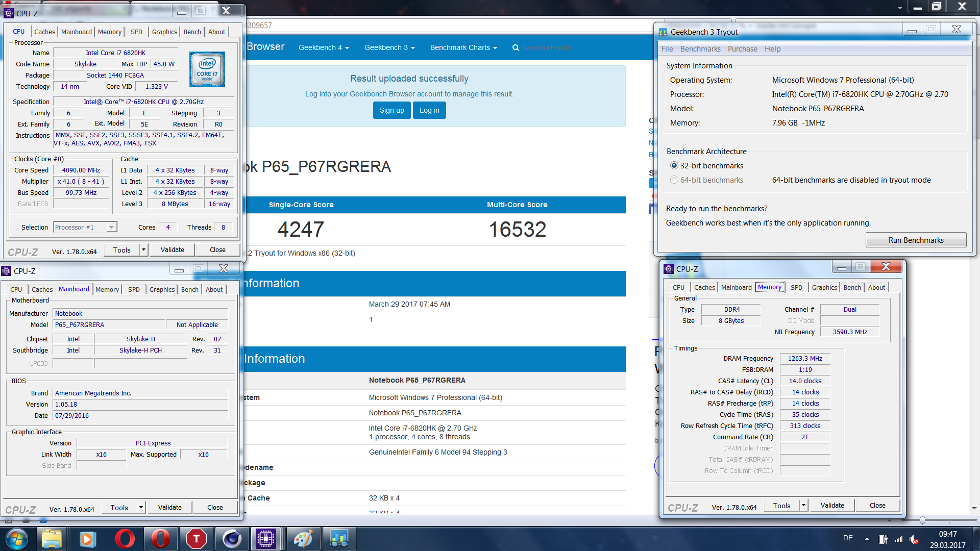Click the DRAM Frequency value 1263.3 MHz
980x551 pixels.
click(x=805, y=358)
